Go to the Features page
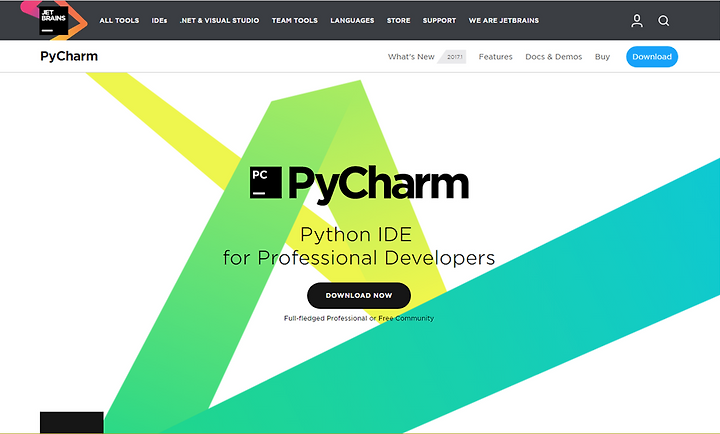 495,56
